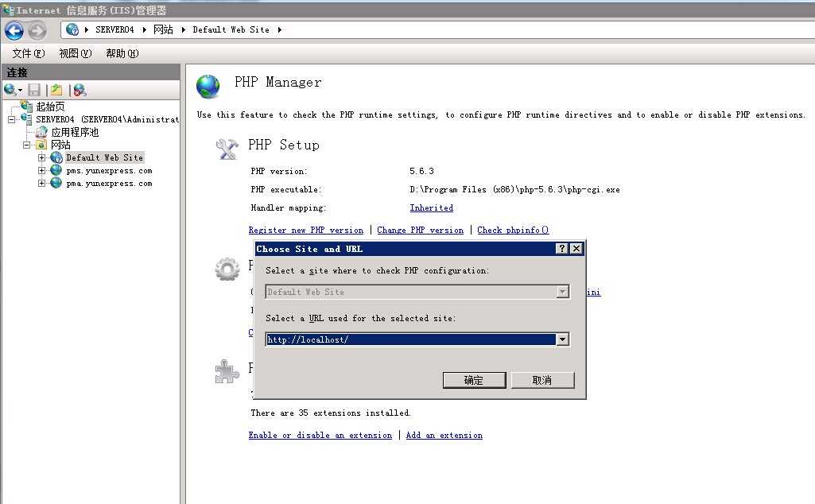Select SERVER04 node in connections tree
Viewport: 815px width, 504px height.
pyautogui.click(x=107, y=119)
